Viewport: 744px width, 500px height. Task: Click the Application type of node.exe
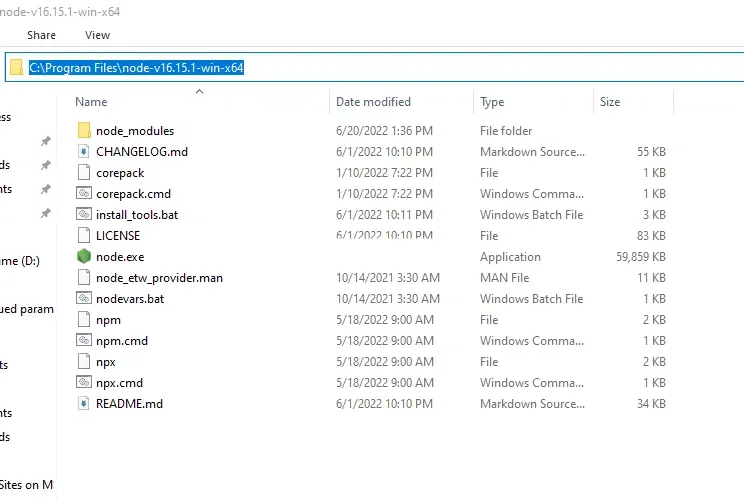510,257
